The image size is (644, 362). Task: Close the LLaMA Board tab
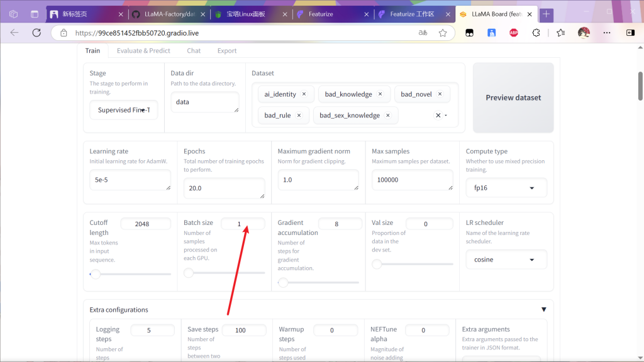coord(530,14)
